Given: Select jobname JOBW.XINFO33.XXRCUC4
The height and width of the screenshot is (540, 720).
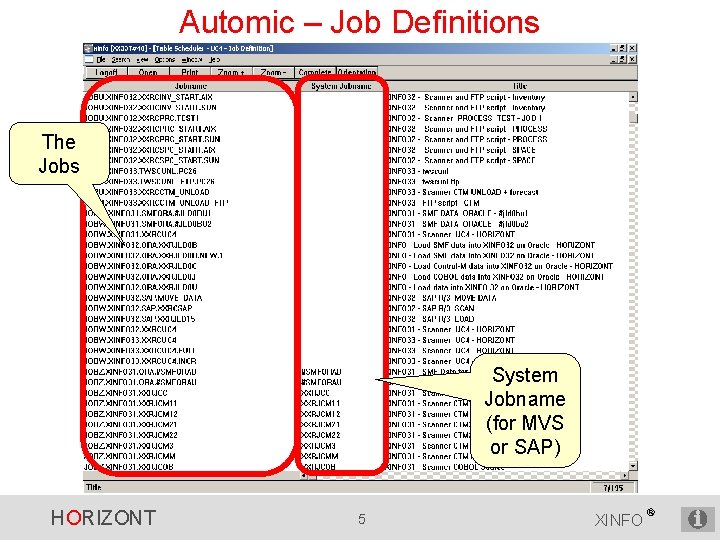Looking at the screenshot, I should (131, 340).
